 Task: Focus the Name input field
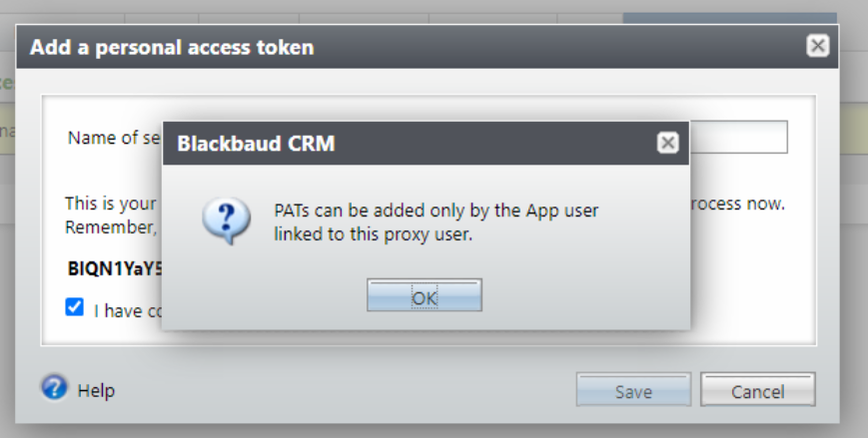[737, 138]
